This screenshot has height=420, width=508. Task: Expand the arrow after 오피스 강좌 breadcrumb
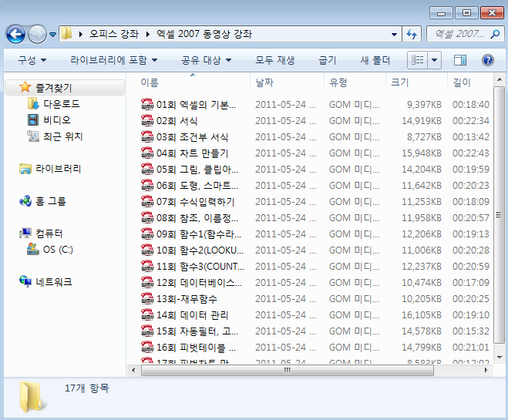148,34
